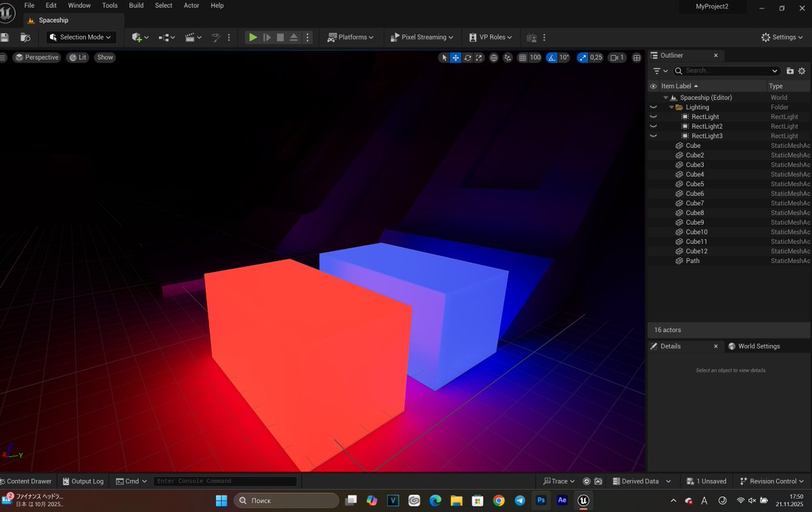Image resolution: width=812 pixels, height=512 pixels.
Task: Click the Lit view mode button
Action: pos(78,57)
